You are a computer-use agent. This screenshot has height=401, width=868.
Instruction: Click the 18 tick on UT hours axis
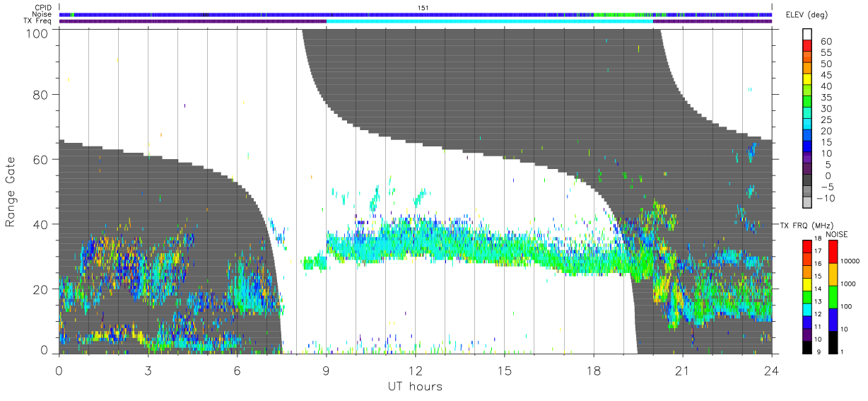tap(594, 370)
